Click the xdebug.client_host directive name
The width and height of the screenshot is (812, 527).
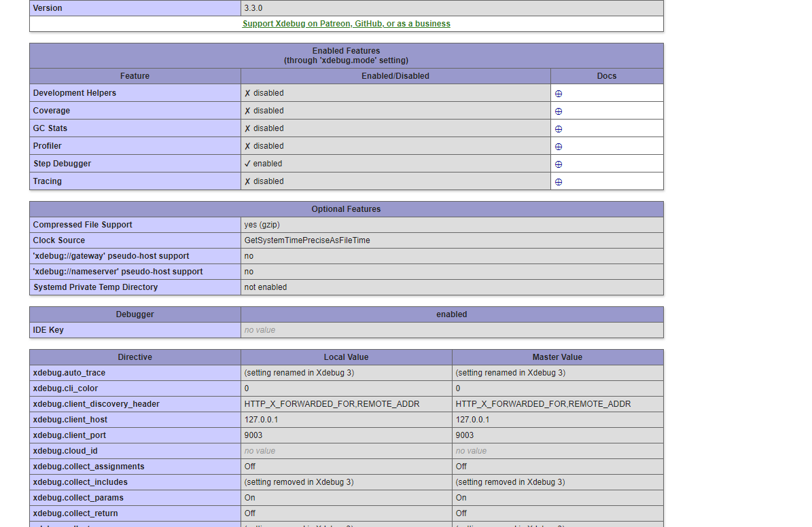[x=70, y=420]
